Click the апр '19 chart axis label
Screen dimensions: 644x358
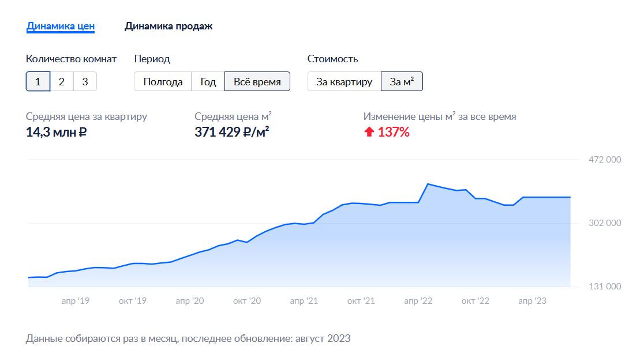click(76, 301)
